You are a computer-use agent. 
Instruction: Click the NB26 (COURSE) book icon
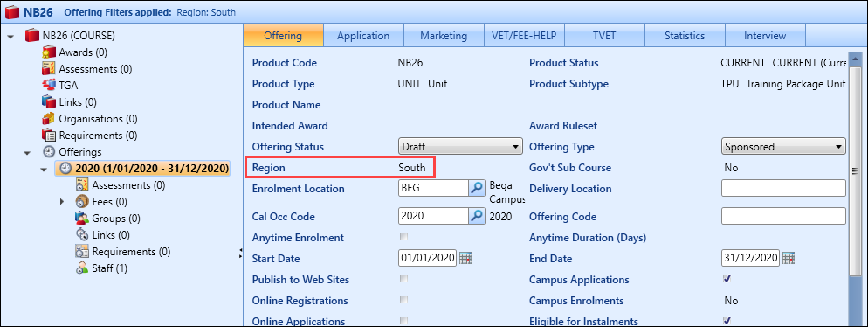pyautogui.click(x=32, y=36)
